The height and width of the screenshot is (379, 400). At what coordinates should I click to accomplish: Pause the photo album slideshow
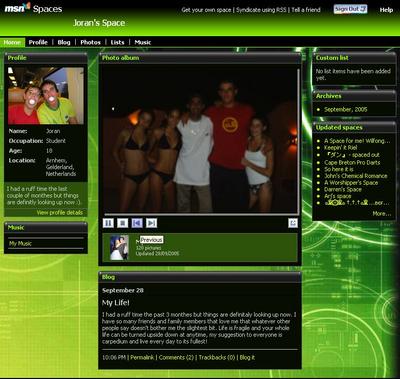click(x=108, y=223)
